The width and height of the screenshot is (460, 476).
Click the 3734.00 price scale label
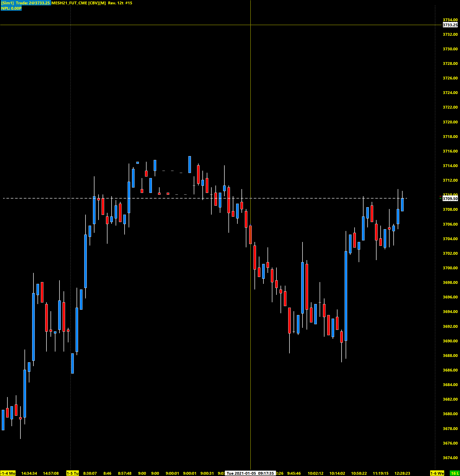[450, 20]
